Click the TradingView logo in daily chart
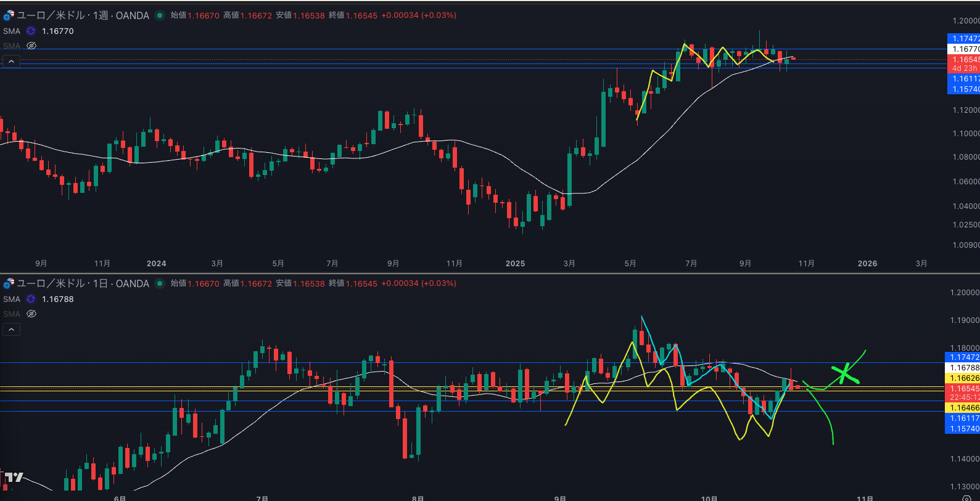980x501 pixels. pyautogui.click(x=14, y=477)
